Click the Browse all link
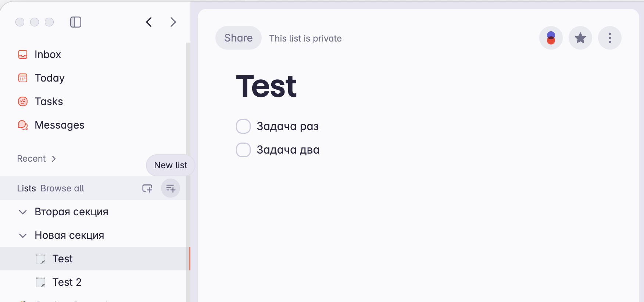The width and height of the screenshot is (644, 302). (x=62, y=188)
